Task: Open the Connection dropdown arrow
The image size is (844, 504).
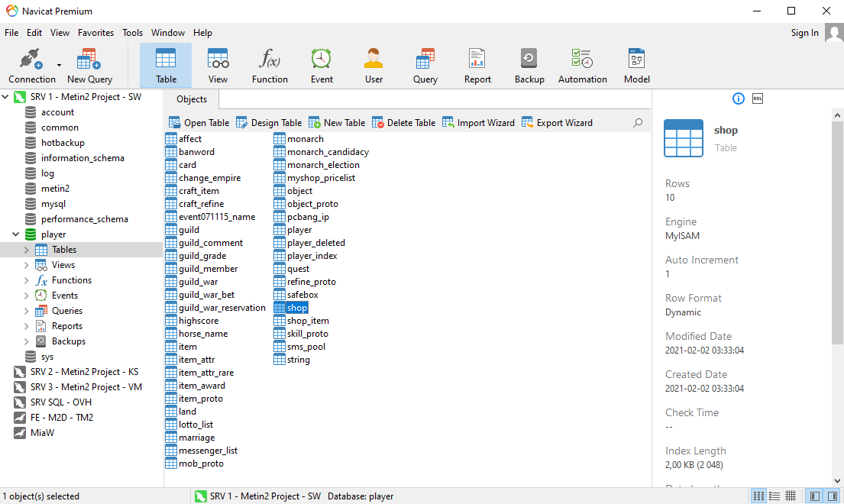Action: (60, 66)
